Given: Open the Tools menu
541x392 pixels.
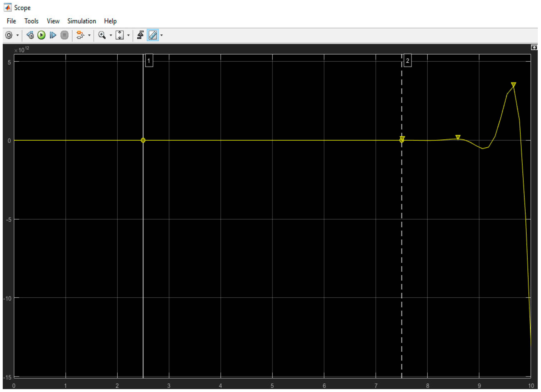Looking at the screenshot, I should (x=31, y=21).
